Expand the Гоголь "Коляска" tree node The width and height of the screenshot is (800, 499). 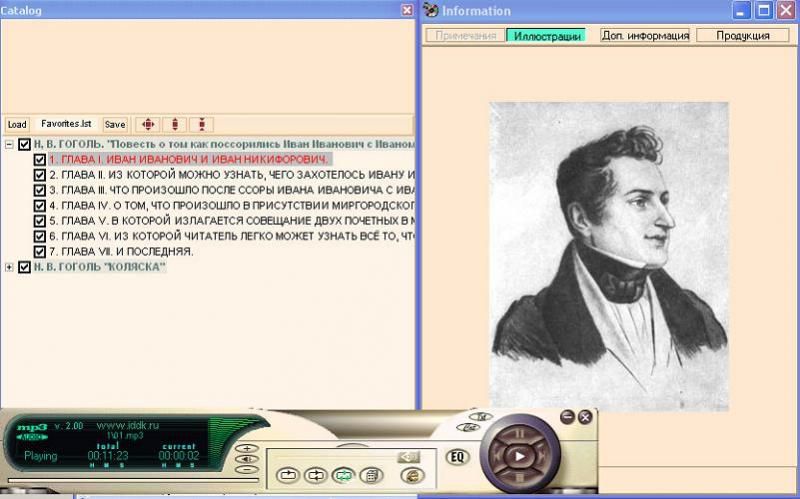(x=10, y=267)
